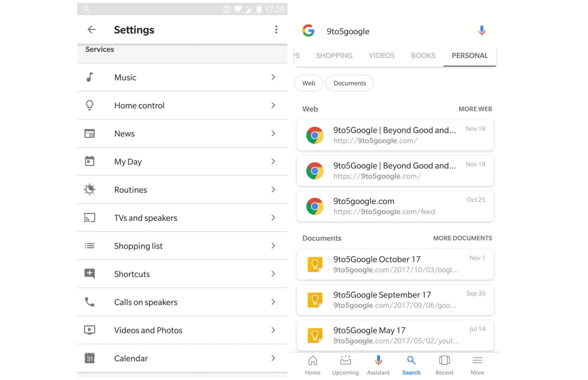This screenshot has width=588, height=380.
Task: Select the BOOKS tab
Action: tap(423, 56)
